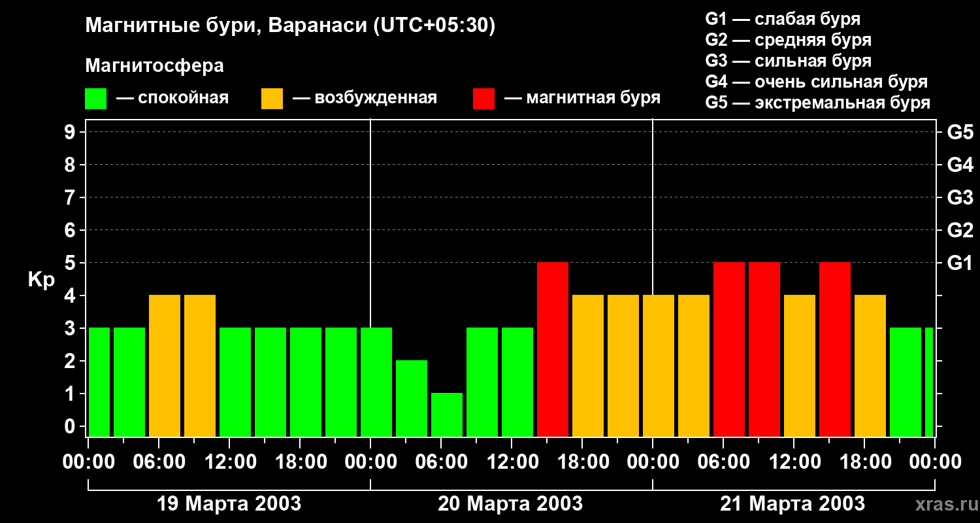The height and width of the screenshot is (523, 980).
Task: Click the 'G5 — экстремальная буря' legend line
Action: tap(818, 103)
